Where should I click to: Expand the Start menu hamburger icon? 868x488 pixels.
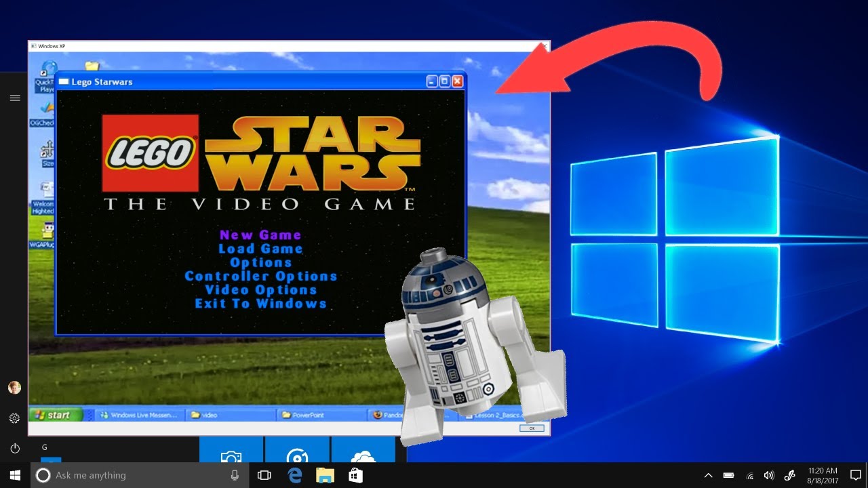[x=15, y=98]
